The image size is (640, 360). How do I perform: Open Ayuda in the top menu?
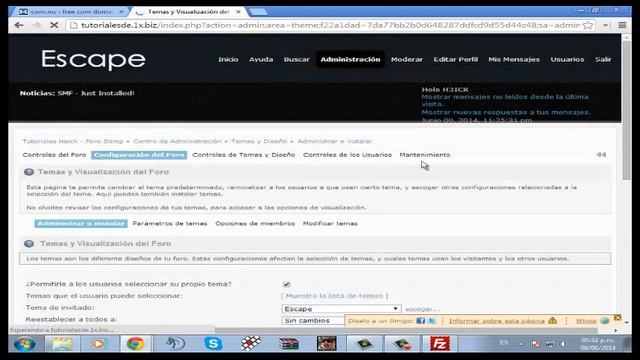pos(261,60)
